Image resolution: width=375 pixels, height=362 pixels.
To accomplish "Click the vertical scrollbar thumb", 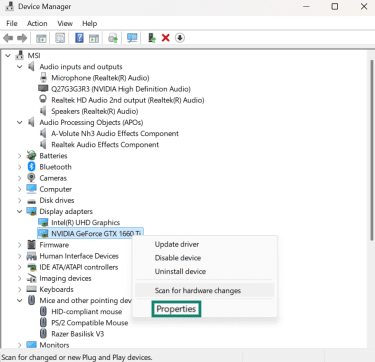I will (x=371, y=150).
